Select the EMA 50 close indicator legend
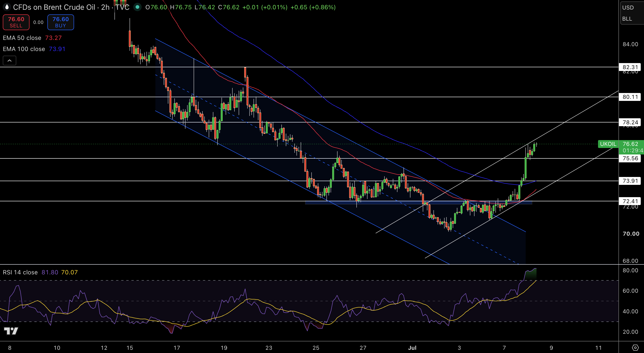Screen dimensions: 644x353 [22, 38]
